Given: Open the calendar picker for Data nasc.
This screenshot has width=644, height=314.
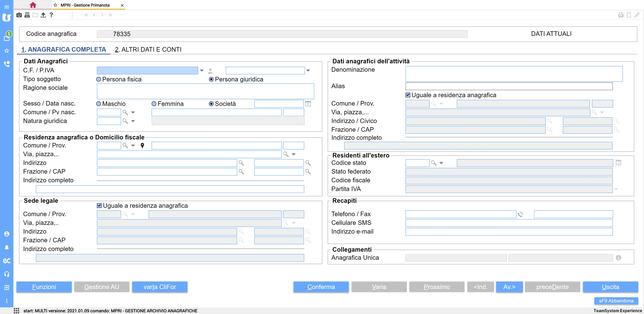Looking at the screenshot, I should pyautogui.click(x=308, y=104).
